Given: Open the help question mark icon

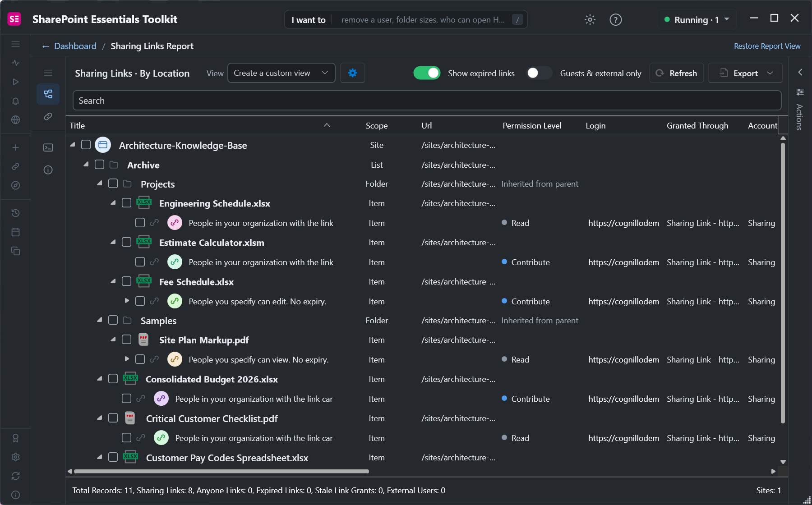Looking at the screenshot, I should [x=615, y=19].
